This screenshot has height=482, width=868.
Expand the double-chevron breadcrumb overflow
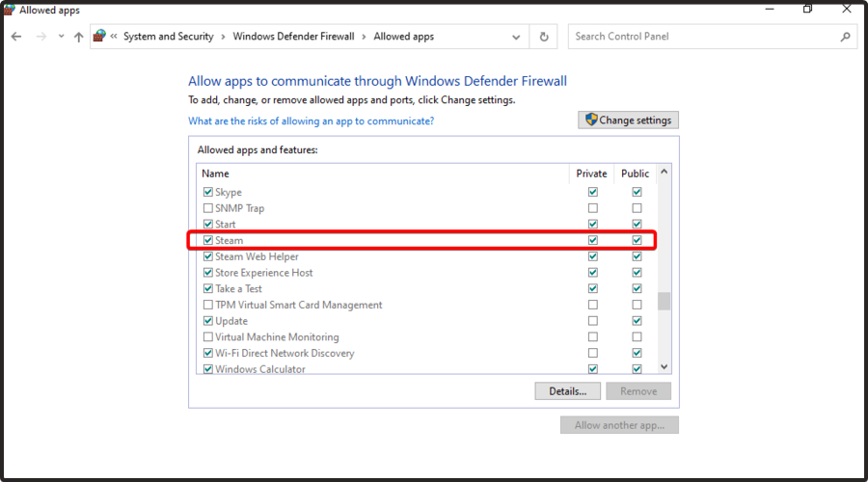[x=114, y=37]
